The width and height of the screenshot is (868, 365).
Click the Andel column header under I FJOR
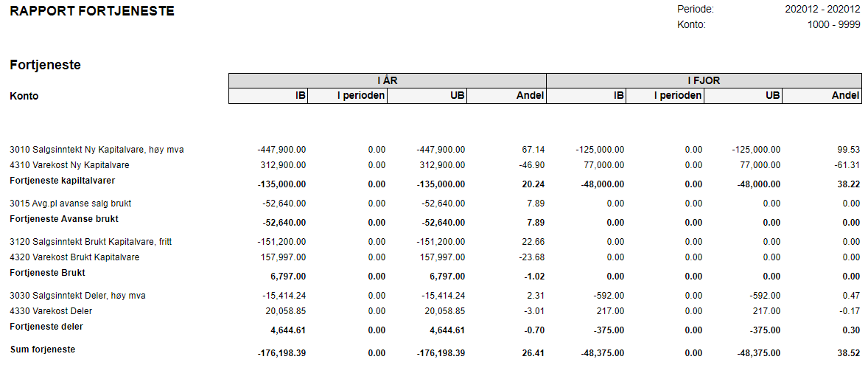tap(822, 96)
